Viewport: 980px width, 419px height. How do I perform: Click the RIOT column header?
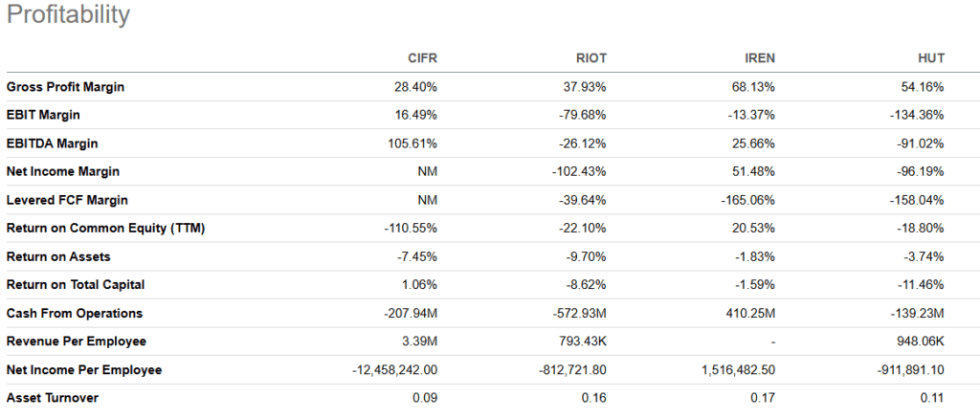pyautogui.click(x=591, y=58)
